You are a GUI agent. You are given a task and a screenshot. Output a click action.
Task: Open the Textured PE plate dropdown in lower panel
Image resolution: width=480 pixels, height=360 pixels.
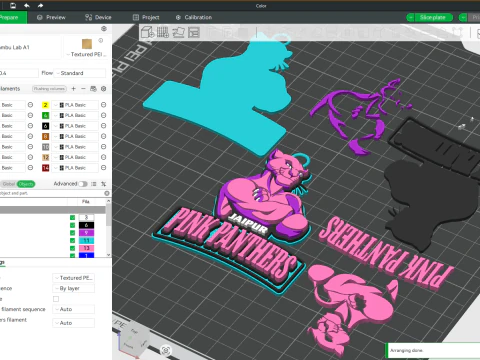[74, 278]
